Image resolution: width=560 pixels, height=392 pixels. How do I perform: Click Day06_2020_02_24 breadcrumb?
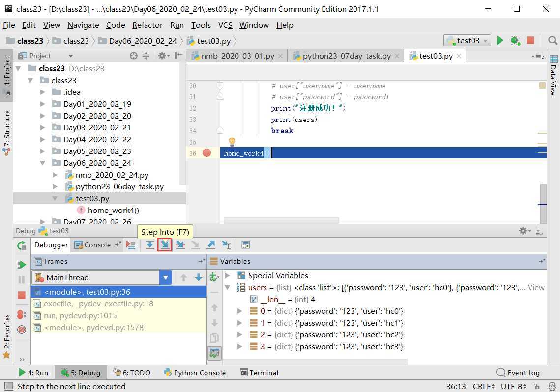pos(138,41)
